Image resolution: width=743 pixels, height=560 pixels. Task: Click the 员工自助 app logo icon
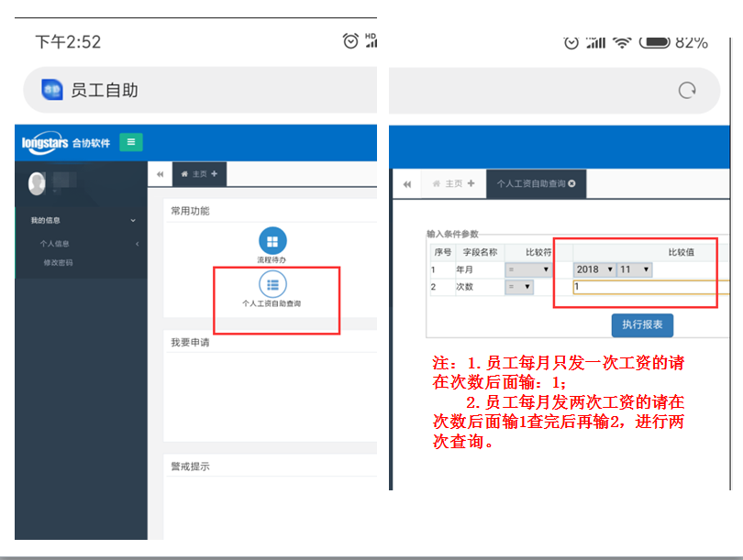(52, 90)
